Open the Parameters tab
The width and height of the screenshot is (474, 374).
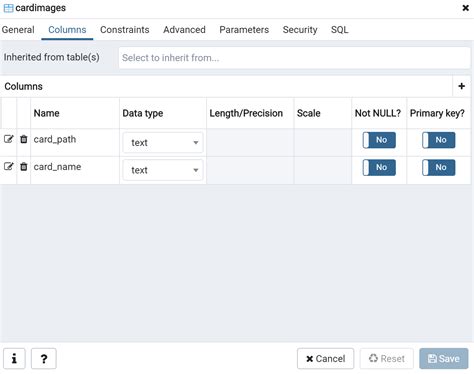tap(244, 30)
